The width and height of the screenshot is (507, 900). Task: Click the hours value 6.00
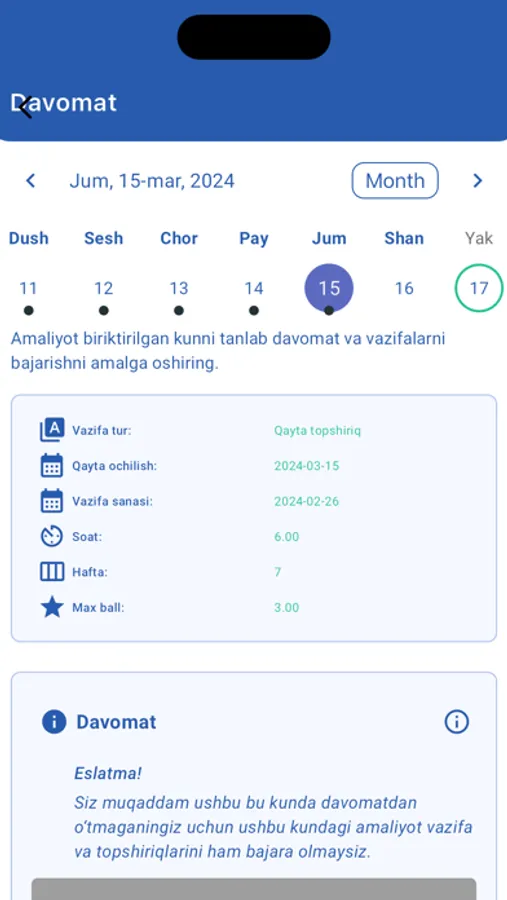(287, 537)
